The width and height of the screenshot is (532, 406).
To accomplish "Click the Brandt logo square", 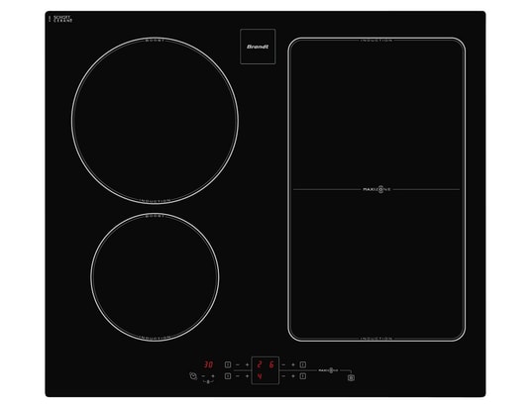I will point(258,47).
